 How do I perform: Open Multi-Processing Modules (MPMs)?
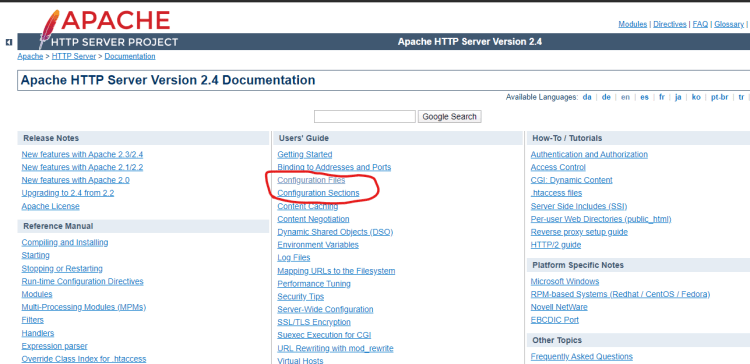tap(84, 307)
